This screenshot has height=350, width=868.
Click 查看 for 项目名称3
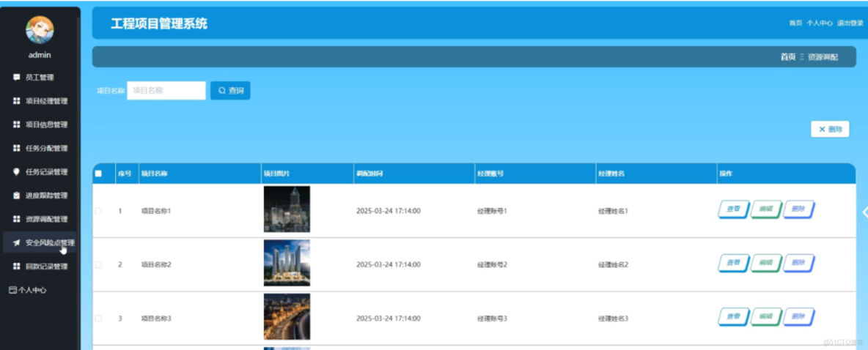[x=734, y=317]
